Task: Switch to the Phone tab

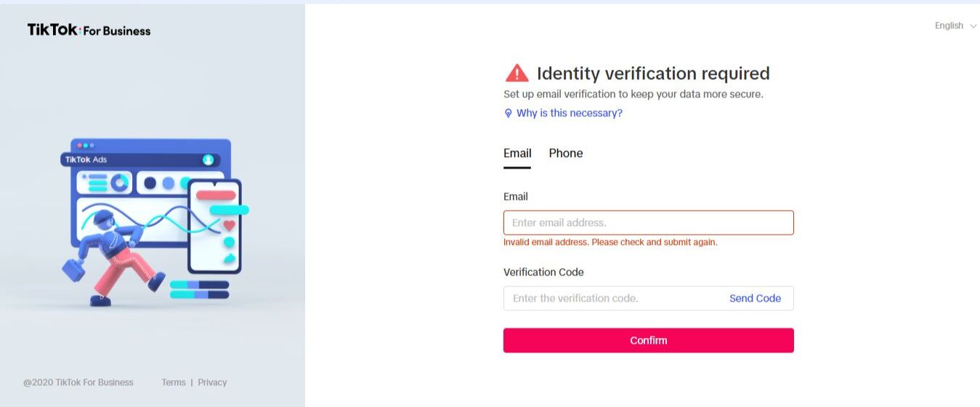Action: coord(566,153)
